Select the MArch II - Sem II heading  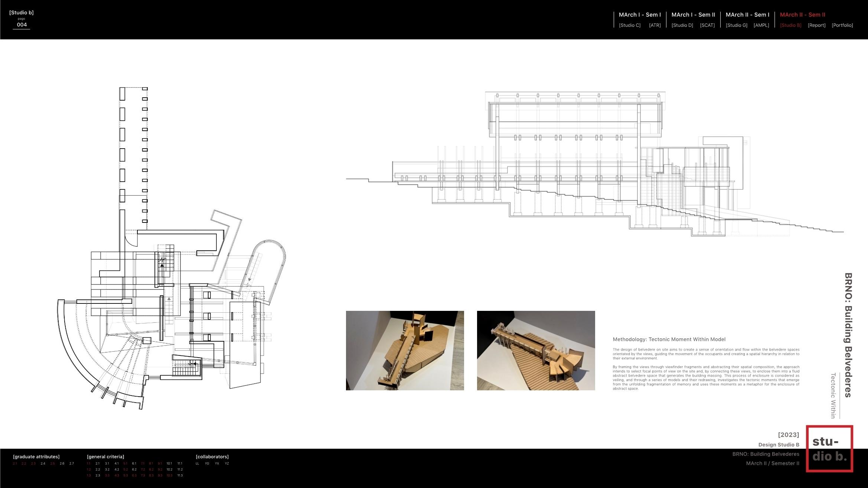point(802,15)
